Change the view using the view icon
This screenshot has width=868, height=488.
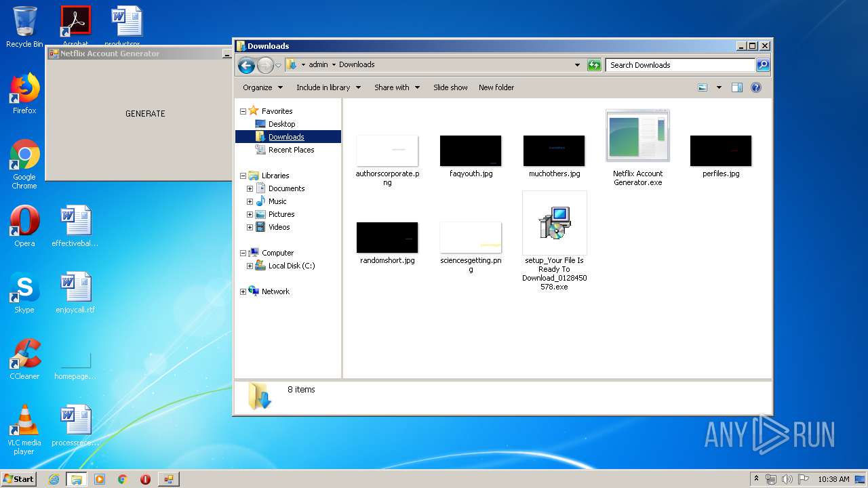point(703,87)
